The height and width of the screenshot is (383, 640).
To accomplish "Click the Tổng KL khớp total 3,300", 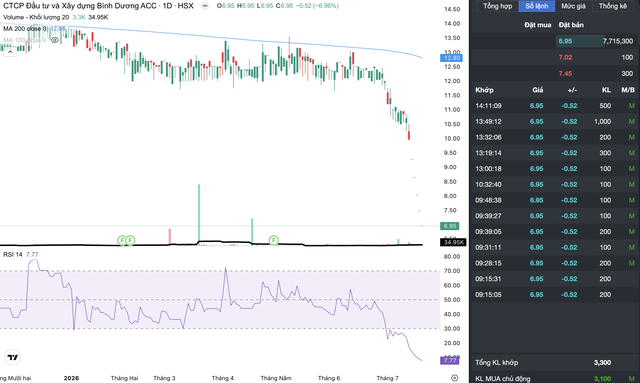I will [x=602, y=363].
